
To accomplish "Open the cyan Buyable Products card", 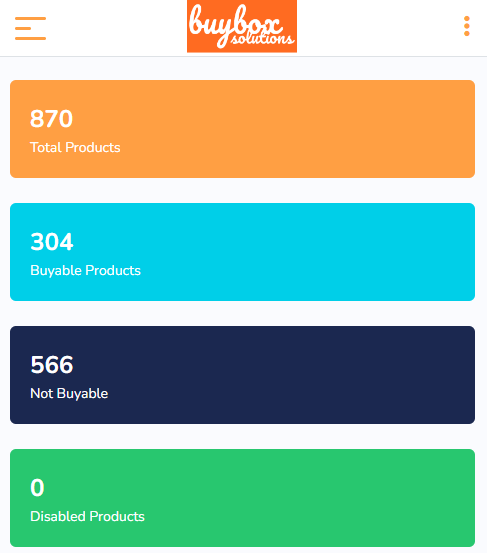I will tap(242, 252).
